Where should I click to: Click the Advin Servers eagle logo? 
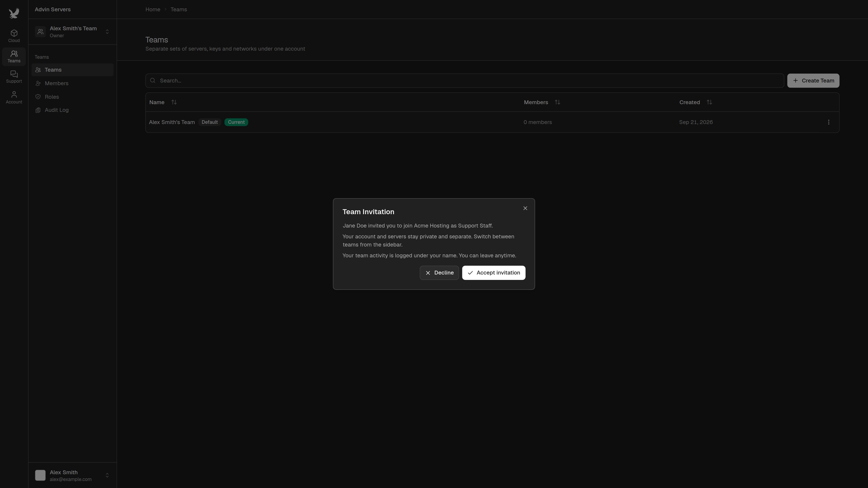pos(14,13)
